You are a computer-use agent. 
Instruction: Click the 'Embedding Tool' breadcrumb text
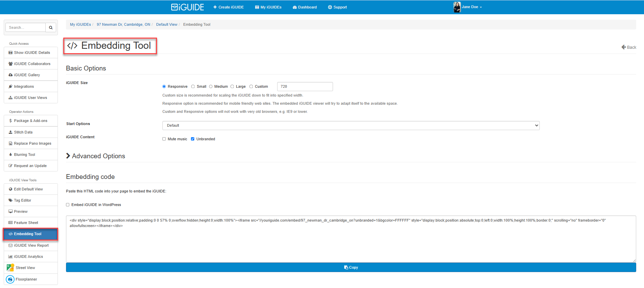coord(197,24)
